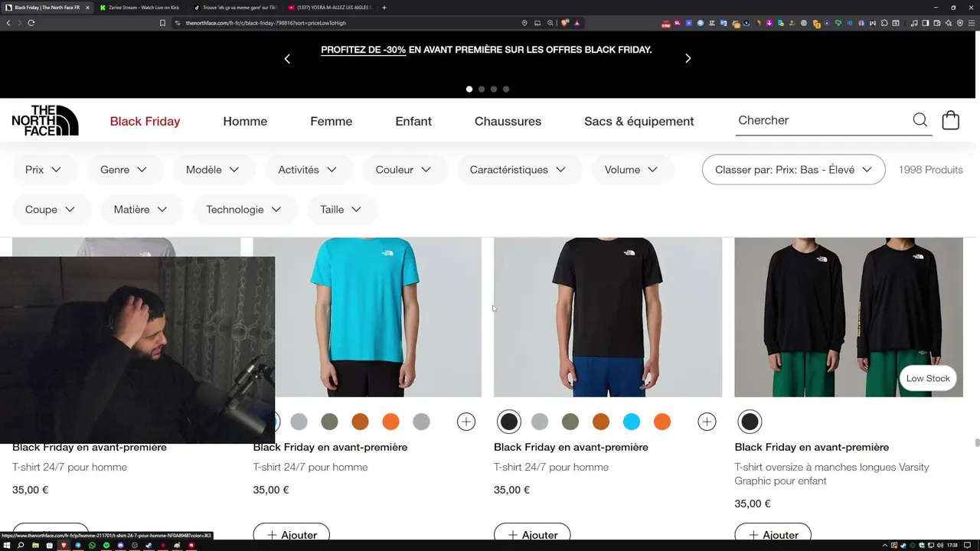Open the shopping bag icon
The height and width of the screenshot is (551, 980).
(x=950, y=120)
